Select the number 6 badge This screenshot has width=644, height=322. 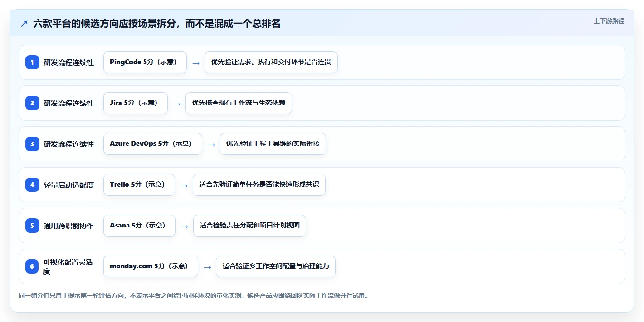click(32, 266)
